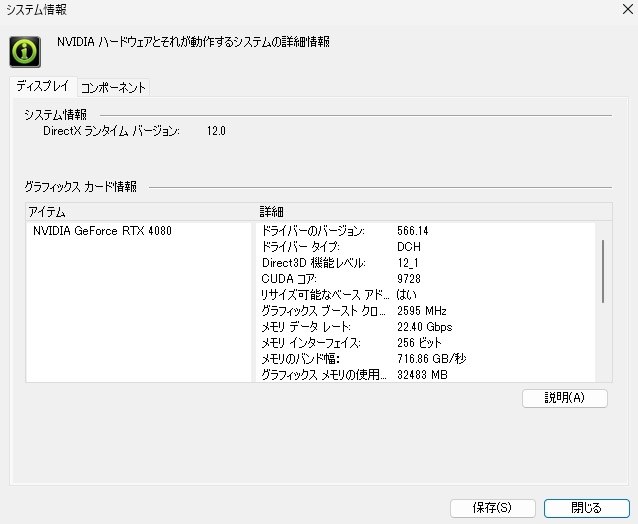Image resolution: width=638 pixels, height=524 pixels.
Task: Click the ドライバー タイプ DCH value
Action: [409, 247]
